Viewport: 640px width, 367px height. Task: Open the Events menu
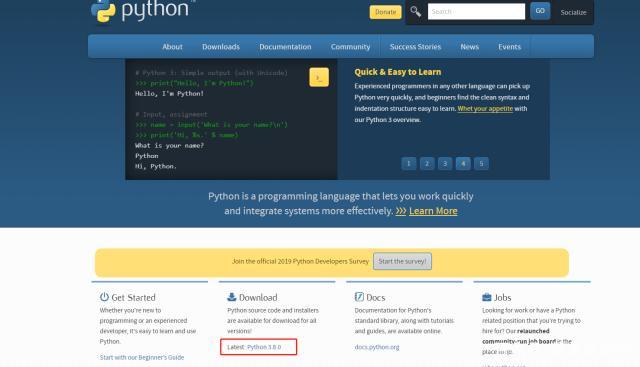509,47
